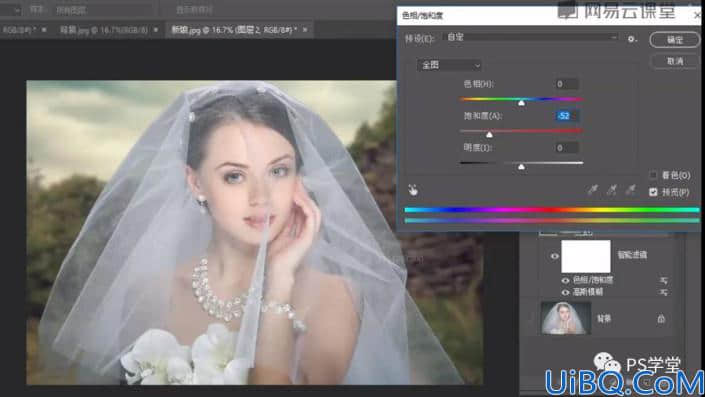Click the lower color spectrum bar

click(x=552, y=220)
